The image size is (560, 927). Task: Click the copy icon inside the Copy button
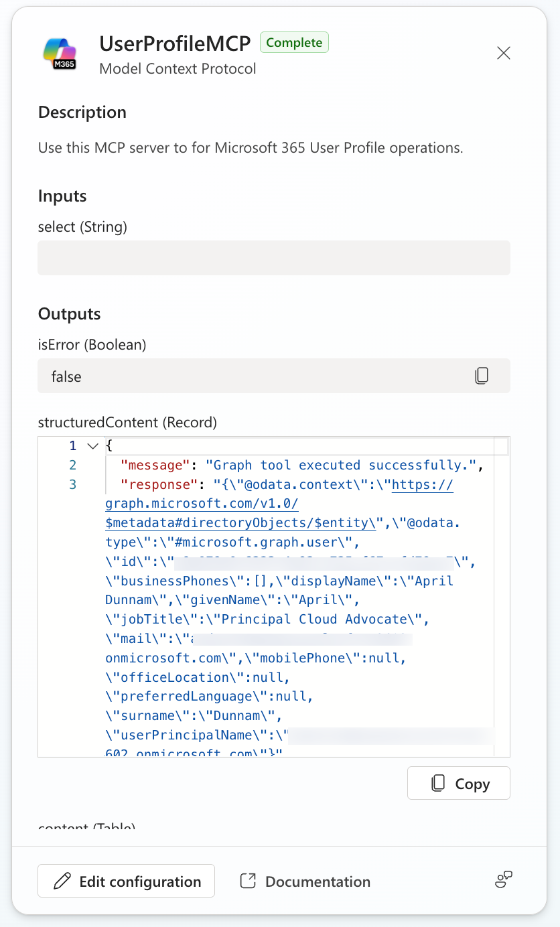439,783
